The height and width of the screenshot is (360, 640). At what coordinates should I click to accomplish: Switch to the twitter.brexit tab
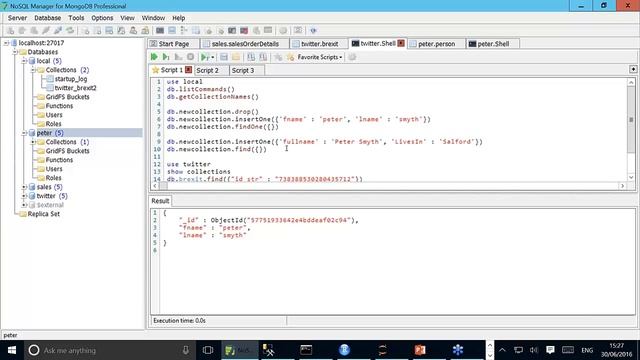[x=319, y=44]
